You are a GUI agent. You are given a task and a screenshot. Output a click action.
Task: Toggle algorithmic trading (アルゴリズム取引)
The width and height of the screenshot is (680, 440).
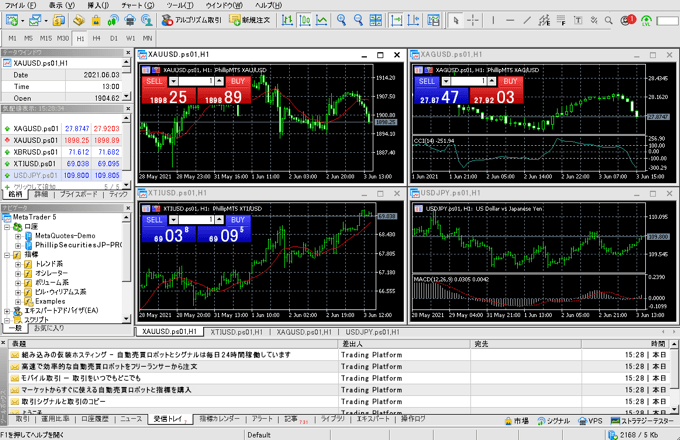(191, 20)
